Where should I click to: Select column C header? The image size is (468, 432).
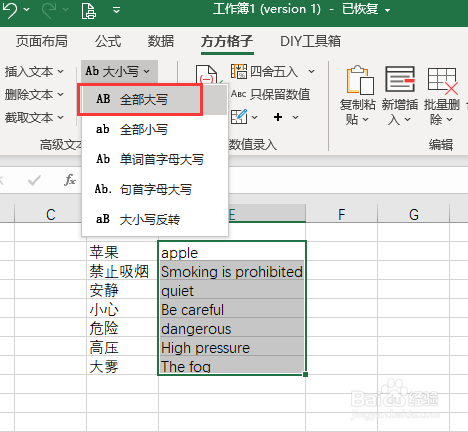[x=50, y=214]
